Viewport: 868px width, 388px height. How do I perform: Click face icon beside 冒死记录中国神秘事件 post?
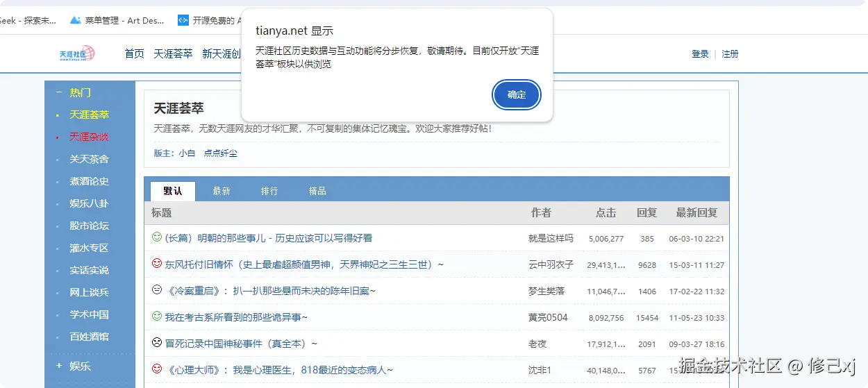pos(157,343)
